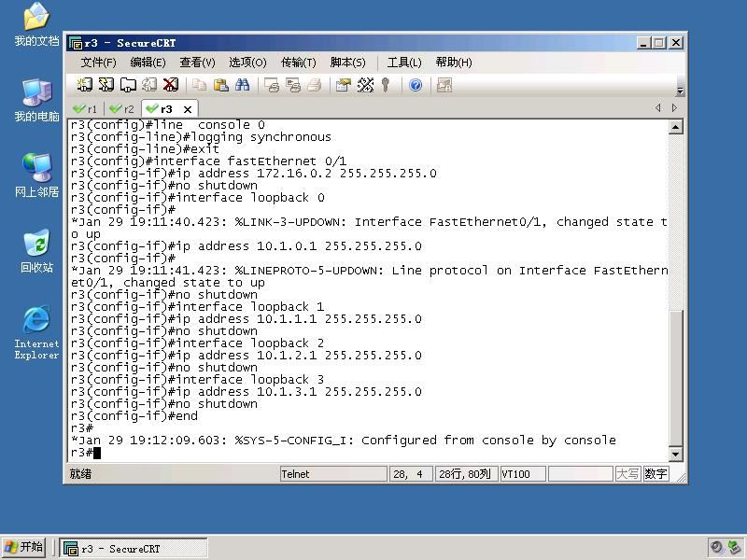
Task: Click the '28, 4' cursor position status
Action: (411, 474)
